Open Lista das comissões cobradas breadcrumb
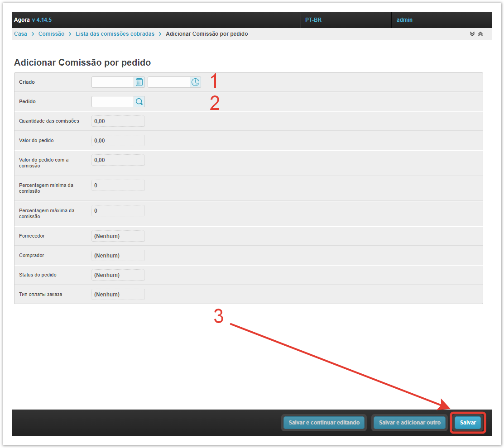 point(115,34)
